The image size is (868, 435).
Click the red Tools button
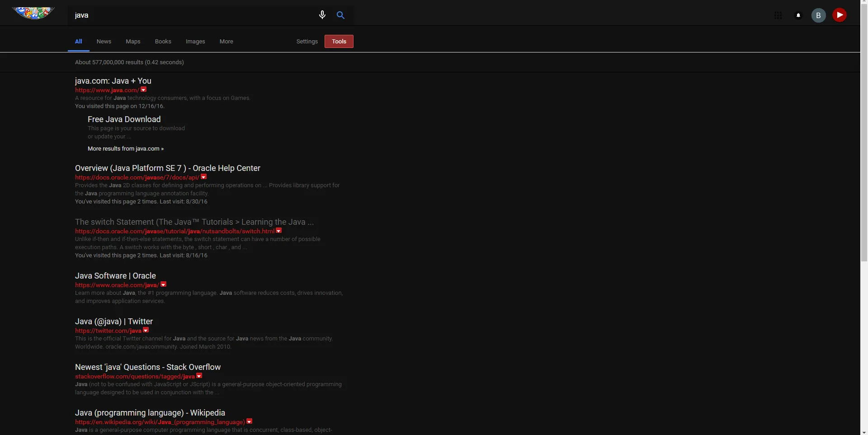[x=339, y=41]
